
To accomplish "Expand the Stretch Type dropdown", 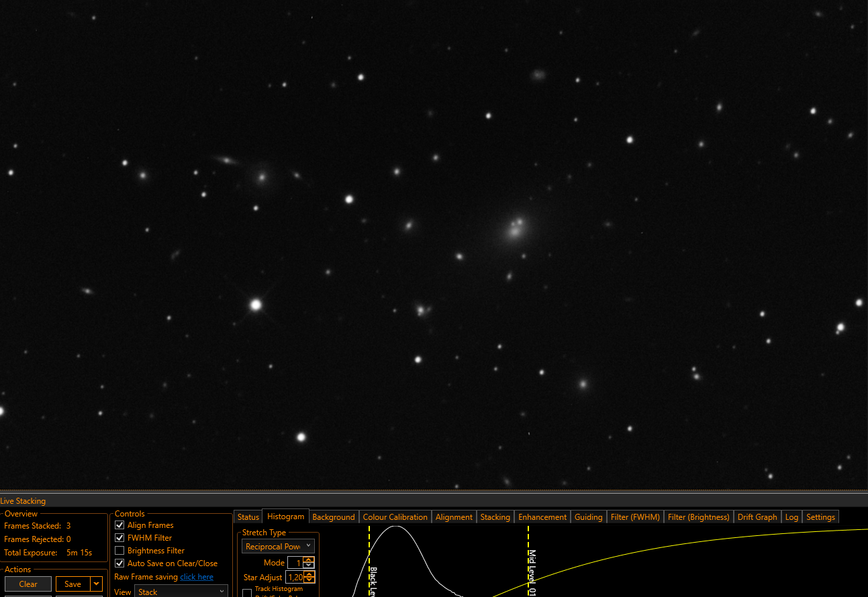I will [x=278, y=547].
